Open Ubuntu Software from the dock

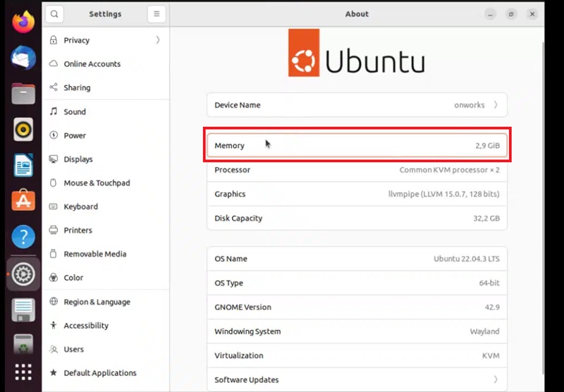click(x=23, y=200)
